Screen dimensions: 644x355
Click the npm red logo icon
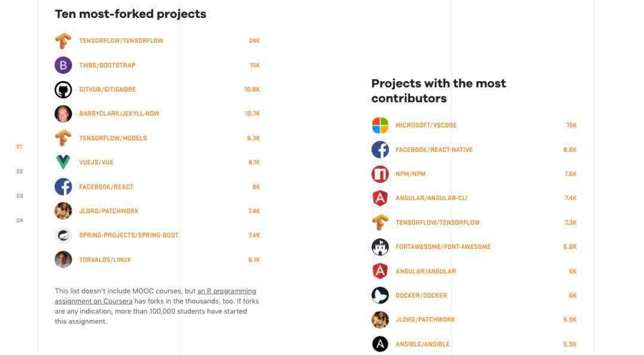point(380,174)
